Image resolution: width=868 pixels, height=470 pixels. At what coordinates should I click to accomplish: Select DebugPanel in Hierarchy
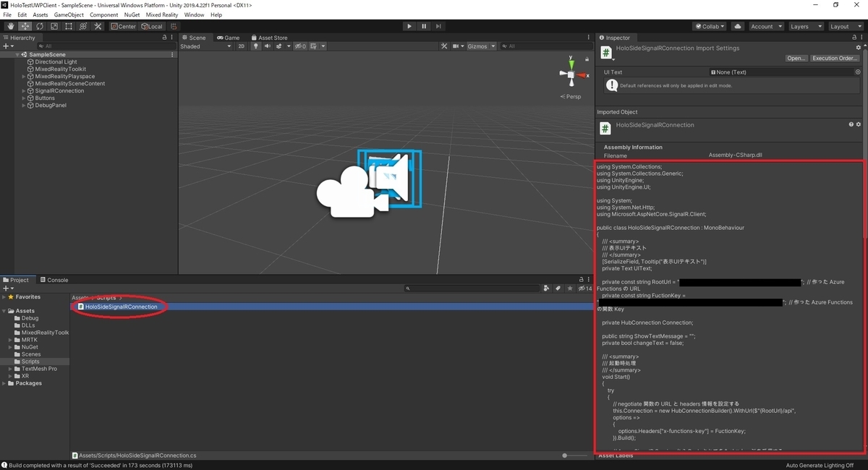pyautogui.click(x=51, y=106)
